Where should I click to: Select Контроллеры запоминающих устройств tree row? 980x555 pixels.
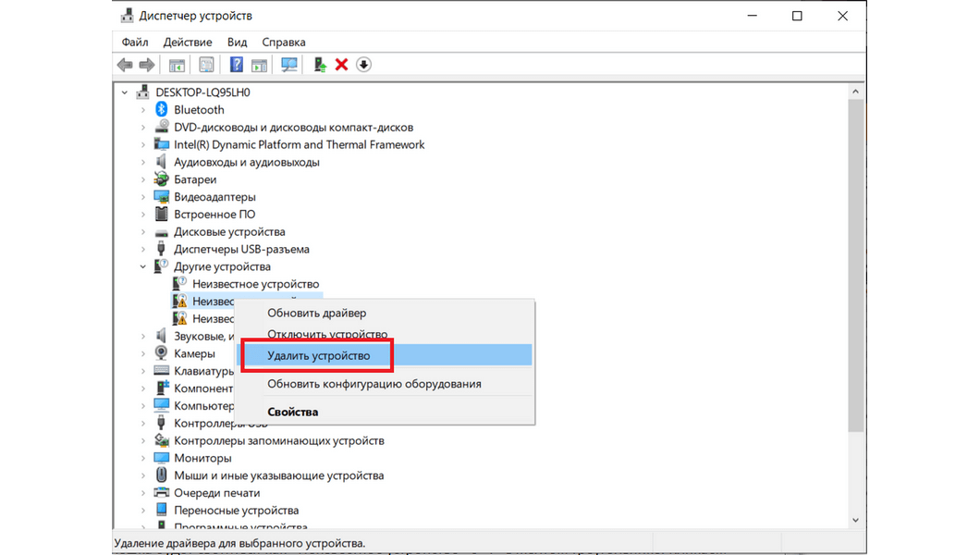[x=279, y=440]
